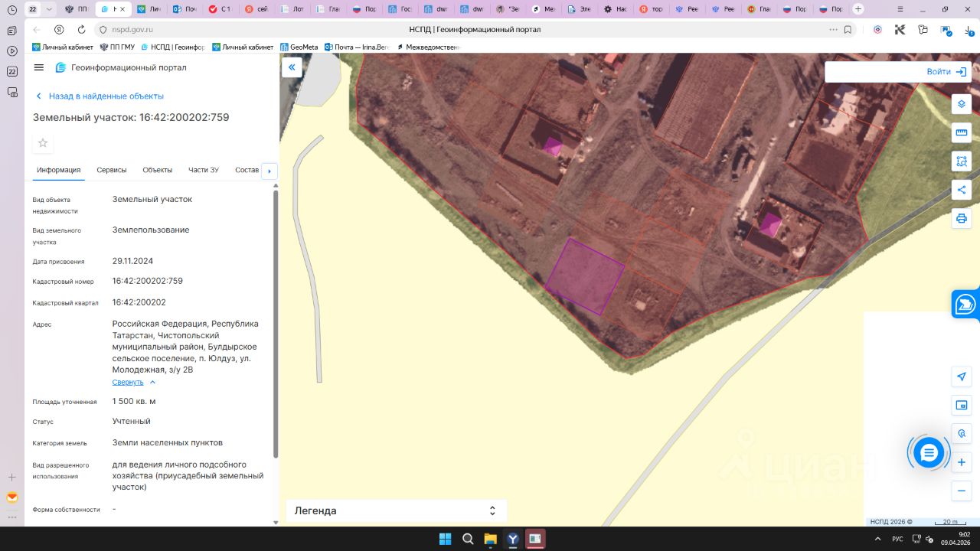The height and width of the screenshot is (551, 980).
Task: Click cadastral number 16:42:200202:759 value
Action: point(148,281)
